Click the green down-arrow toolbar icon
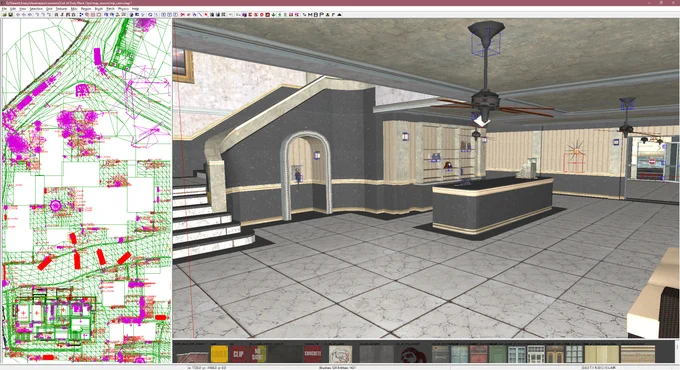The width and height of the screenshot is (680, 370). (x=274, y=15)
